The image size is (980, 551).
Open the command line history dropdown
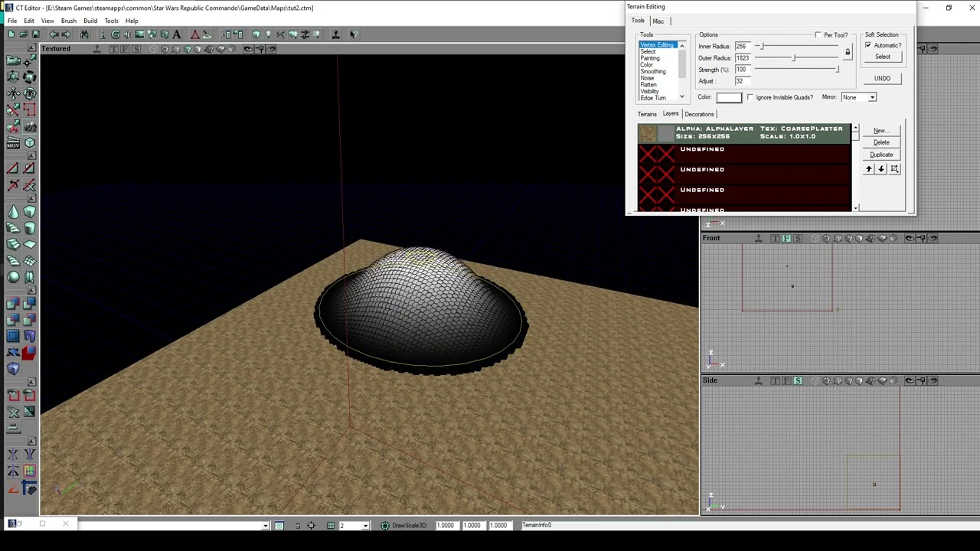pyautogui.click(x=265, y=526)
